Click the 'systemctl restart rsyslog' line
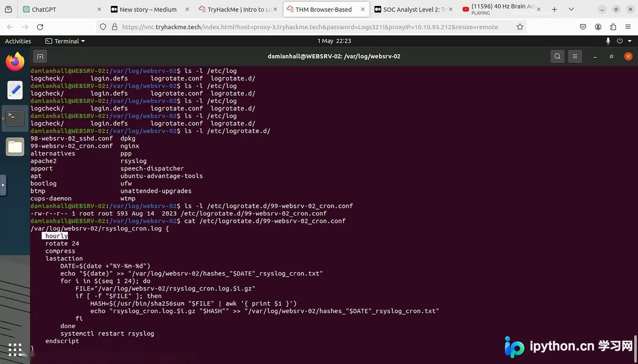Screen dimensions: 638x364 tap(107, 333)
